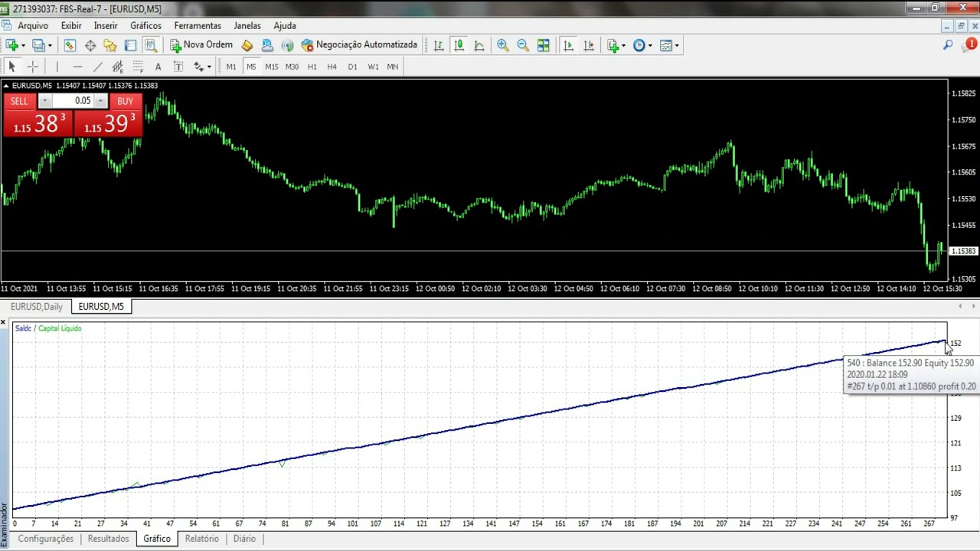Click the Nova Ordem button

click(x=201, y=45)
